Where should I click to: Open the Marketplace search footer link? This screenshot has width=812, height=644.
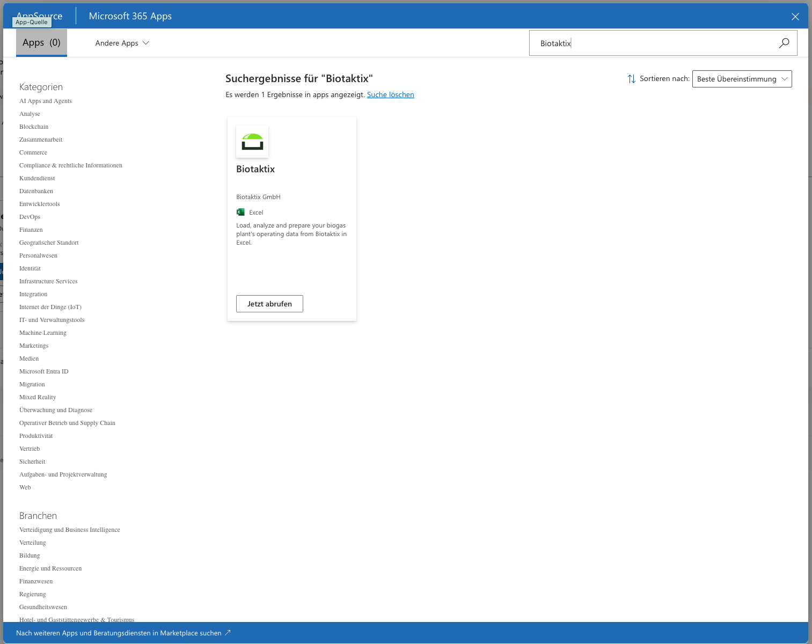pos(119,633)
